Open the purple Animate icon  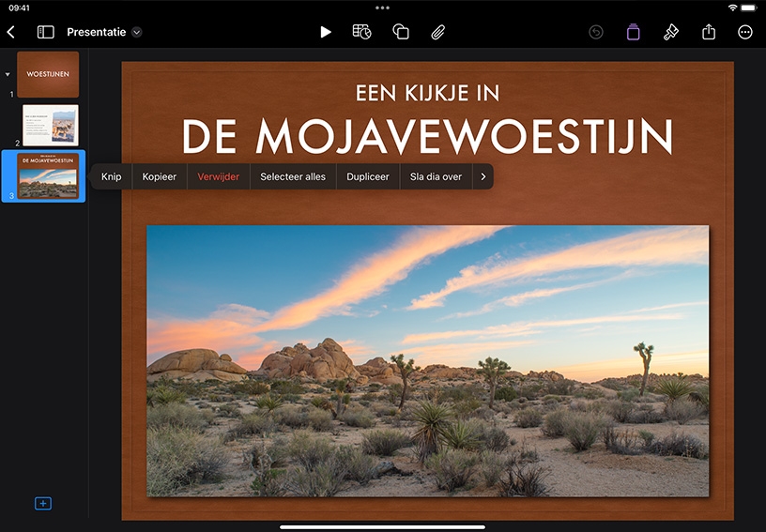click(x=633, y=32)
